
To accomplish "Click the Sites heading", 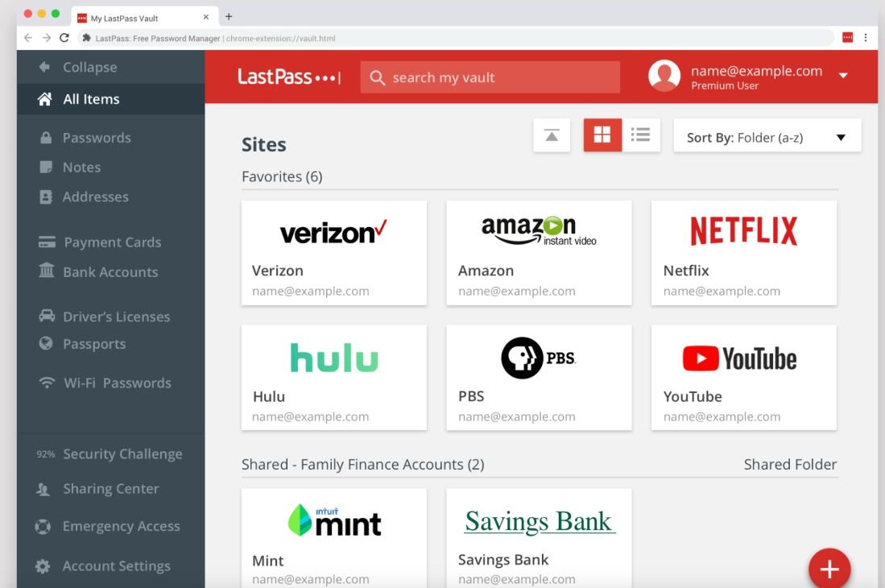I will pyautogui.click(x=263, y=144).
